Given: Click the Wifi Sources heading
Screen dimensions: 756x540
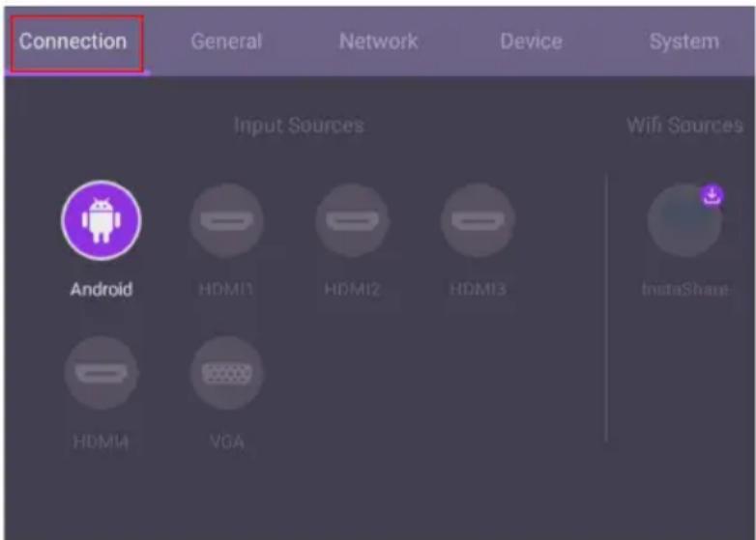Looking at the screenshot, I should click(684, 126).
